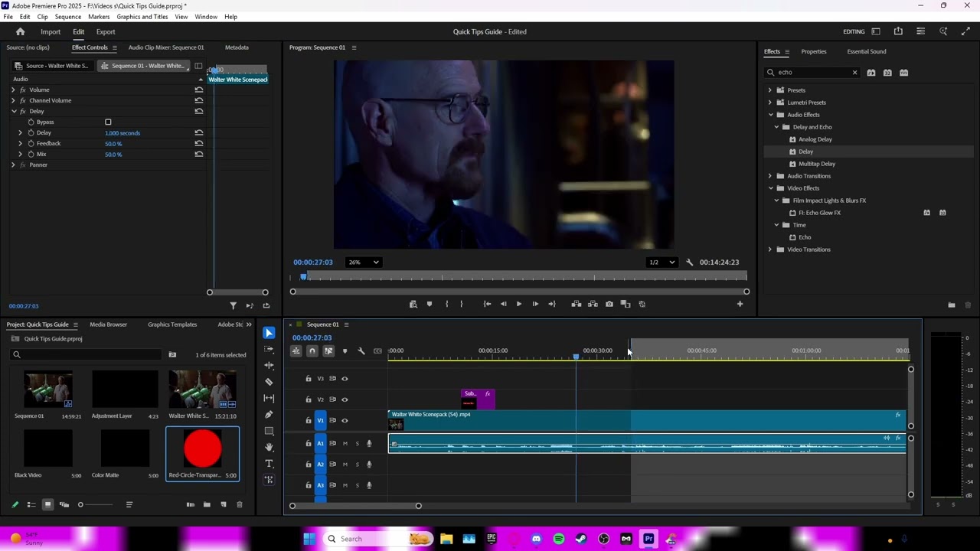The height and width of the screenshot is (551, 980).
Task: Play the sequence in Program monitor
Action: click(519, 304)
